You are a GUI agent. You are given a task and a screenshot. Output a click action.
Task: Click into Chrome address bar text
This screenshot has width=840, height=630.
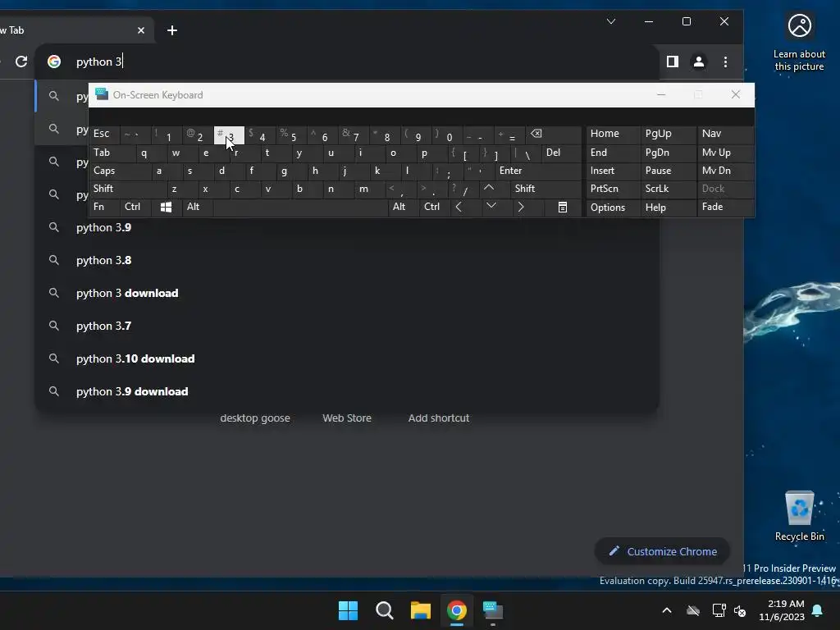click(99, 62)
